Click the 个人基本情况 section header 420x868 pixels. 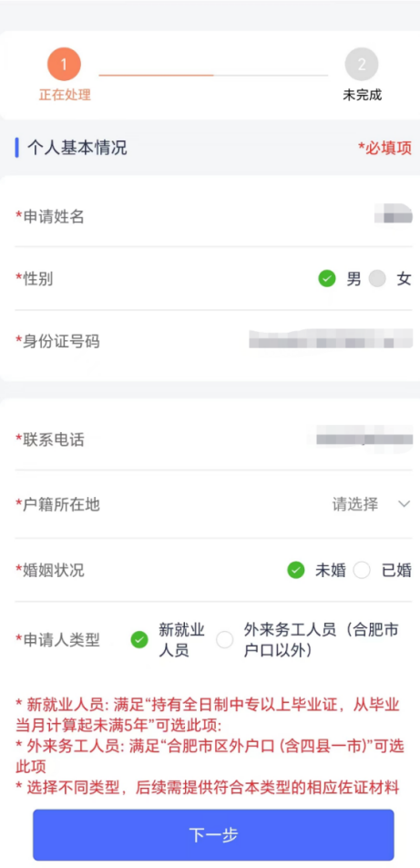coord(77,148)
